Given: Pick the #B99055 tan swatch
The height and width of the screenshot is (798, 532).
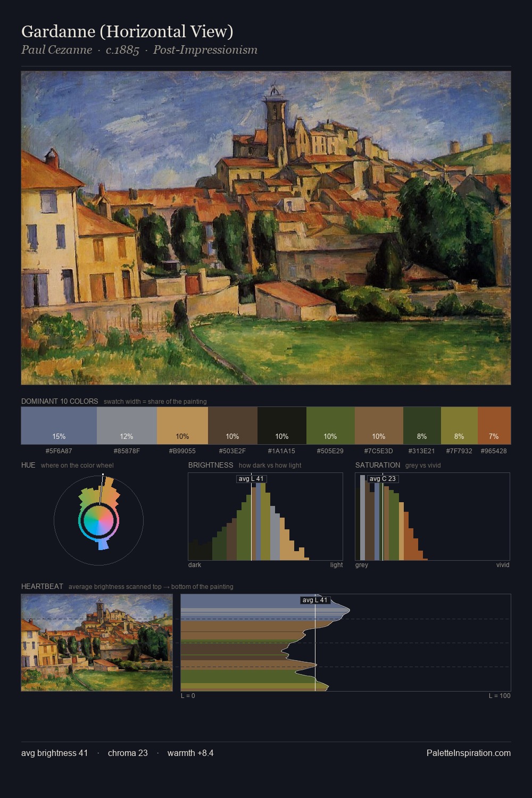Looking at the screenshot, I should (x=182, y=425).
